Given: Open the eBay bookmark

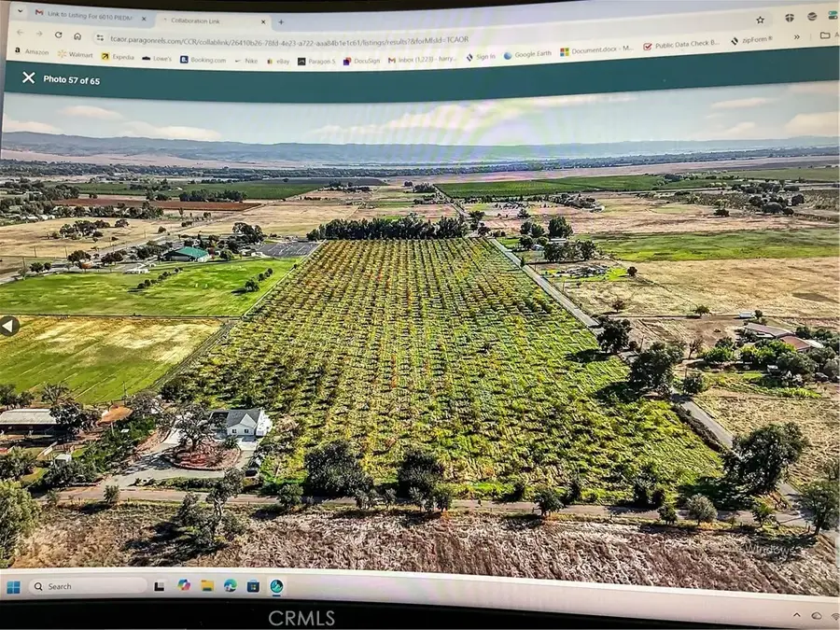Looking at the screenshot, I should (x=280, y=59).
